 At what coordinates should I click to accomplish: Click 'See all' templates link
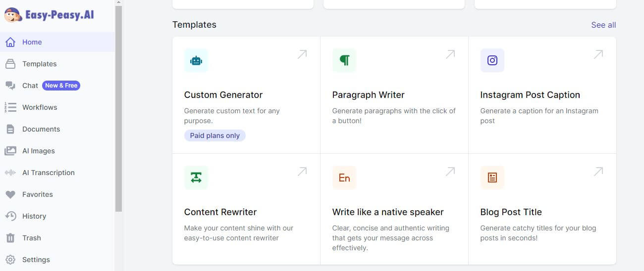[x=603, y=25]
